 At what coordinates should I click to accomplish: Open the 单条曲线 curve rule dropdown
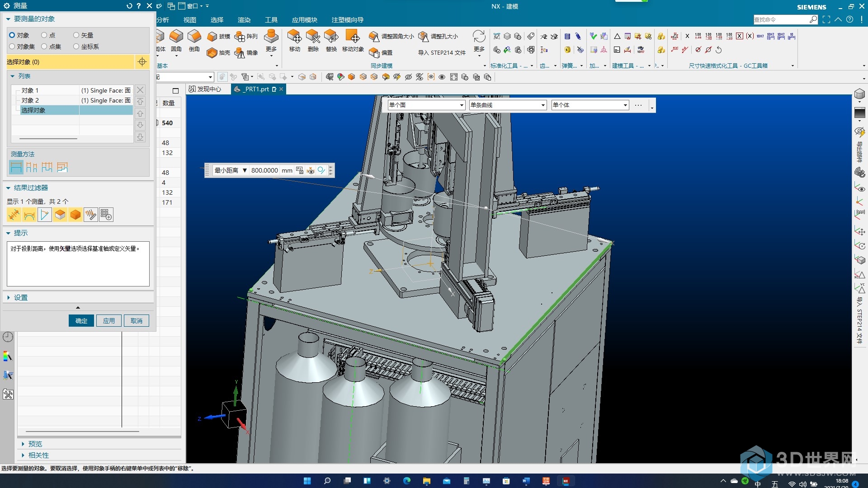point(508,105)
